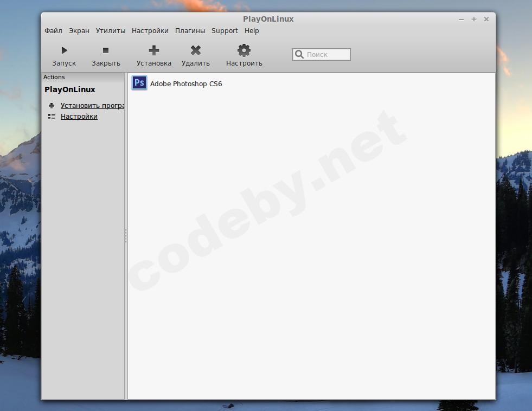Screen dimensions: 532x411
Task: Open the Help menu
Action: [252, 31]
